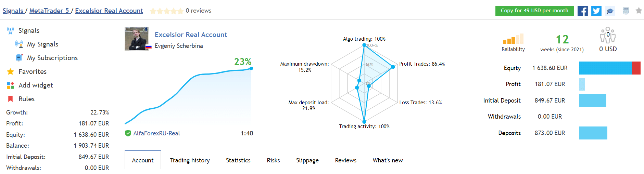Click the My Subscriptions mailbox icon

[19, 58]
